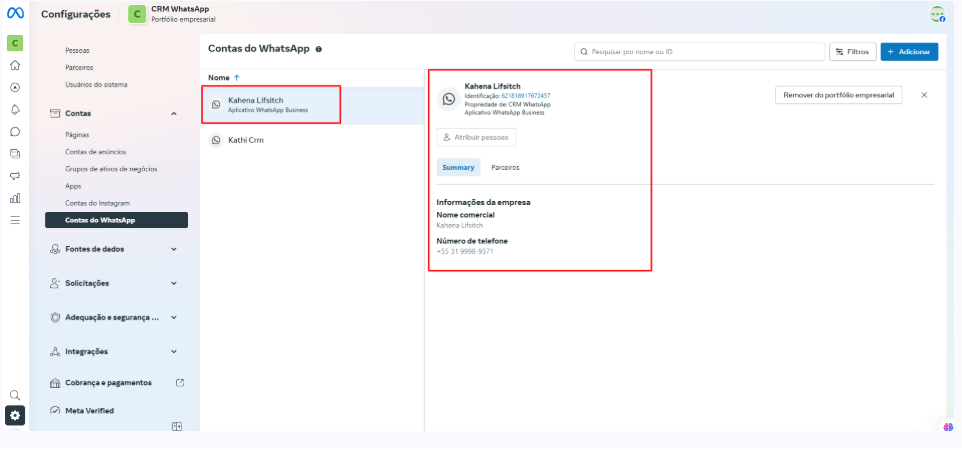The image size is (962, 450).
Task: Switch to the Parceiros tab in details
Action: tap(506, 168)
